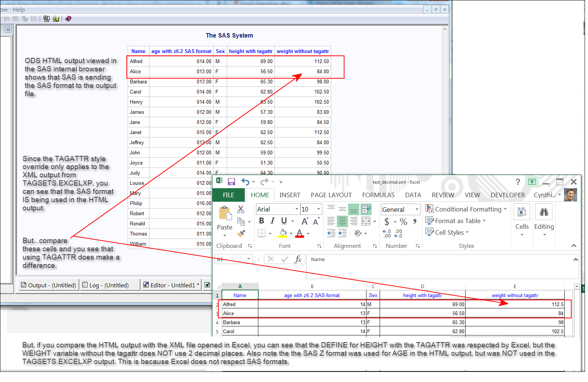Open SAS help book icon
Screen dimensions: 588x382
68,19
